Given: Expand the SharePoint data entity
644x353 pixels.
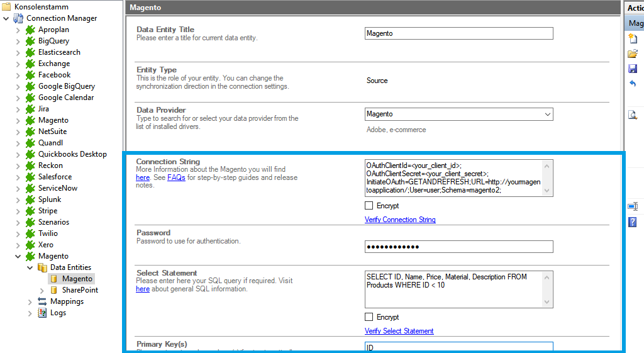Looking at the screenshot, I should tap(42, 290).
